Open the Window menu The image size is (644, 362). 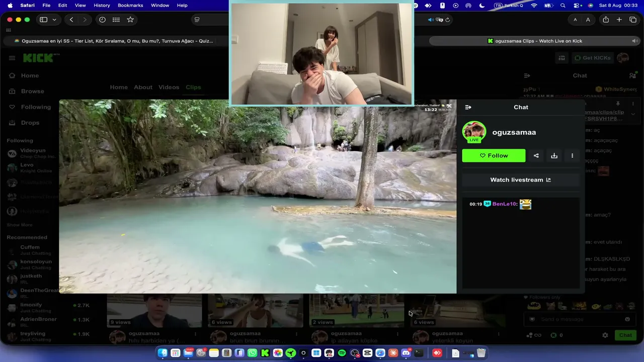tap(160, 5)
